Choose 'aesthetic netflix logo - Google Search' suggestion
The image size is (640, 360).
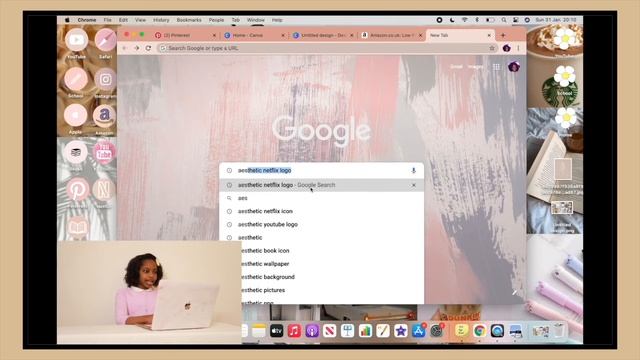click(x=322, y=185)
